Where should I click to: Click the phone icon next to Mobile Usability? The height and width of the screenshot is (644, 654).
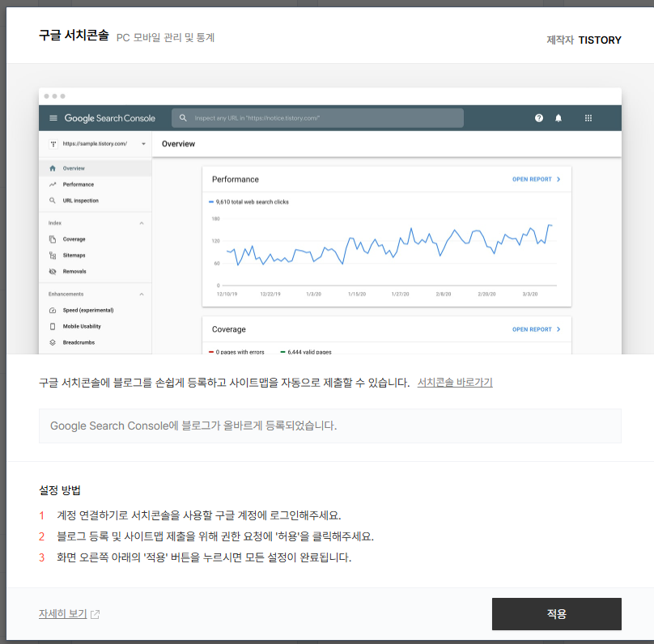[x=53, y=326]
